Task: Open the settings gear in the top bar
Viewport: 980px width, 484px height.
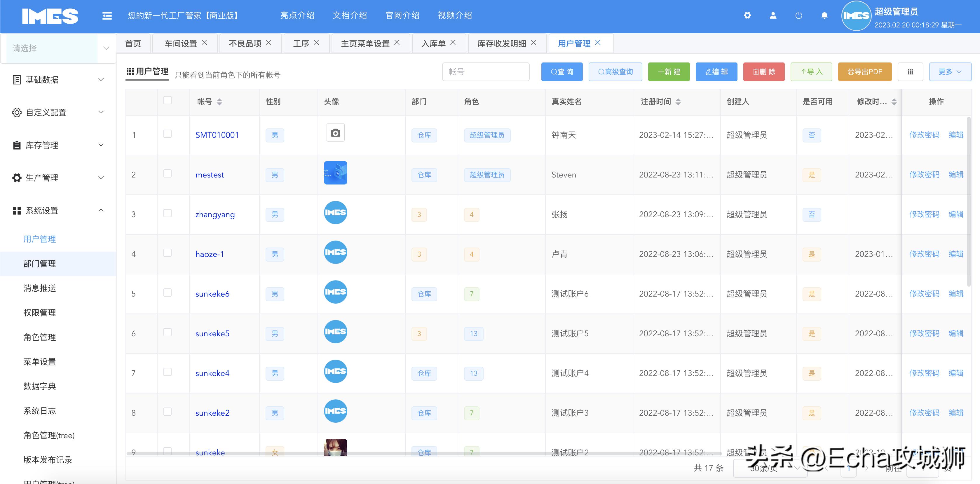Action: pyautogui.click(x=748, y=15)
